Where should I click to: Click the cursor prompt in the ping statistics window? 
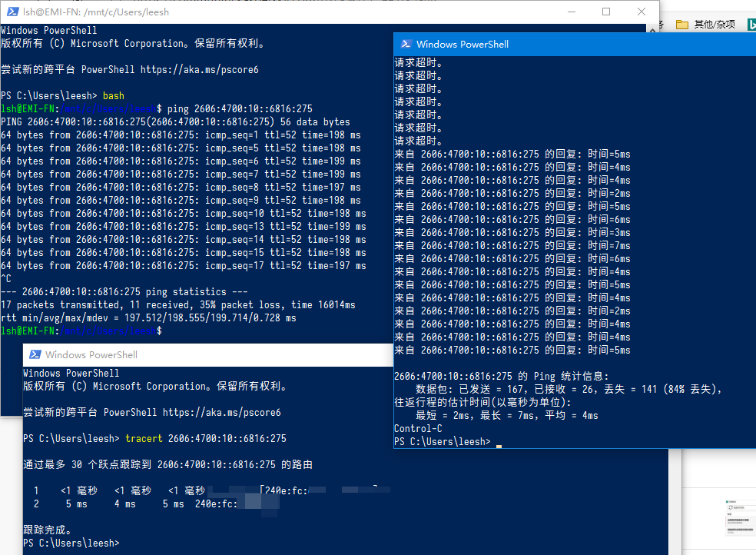tap(448, 442)
